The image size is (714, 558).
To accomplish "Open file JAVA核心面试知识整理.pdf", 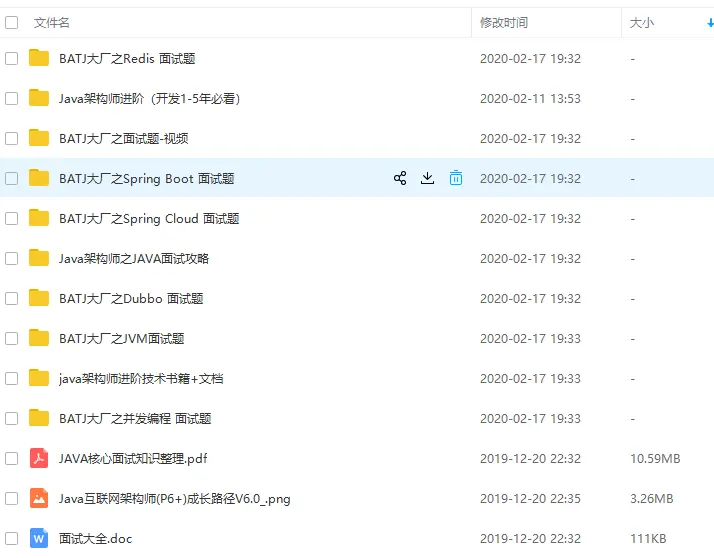I will pyautogui.click(x=133, y=458).
